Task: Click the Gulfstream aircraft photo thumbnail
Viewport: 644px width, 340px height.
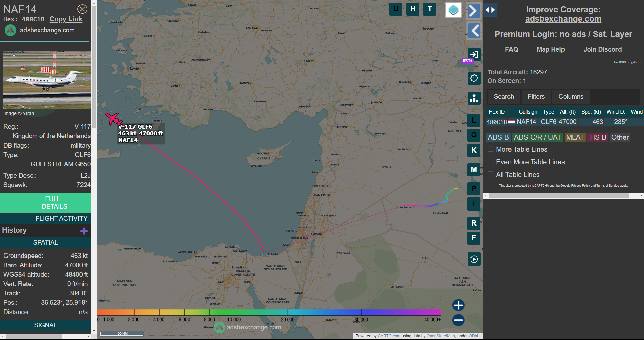Action: point(47,80)
